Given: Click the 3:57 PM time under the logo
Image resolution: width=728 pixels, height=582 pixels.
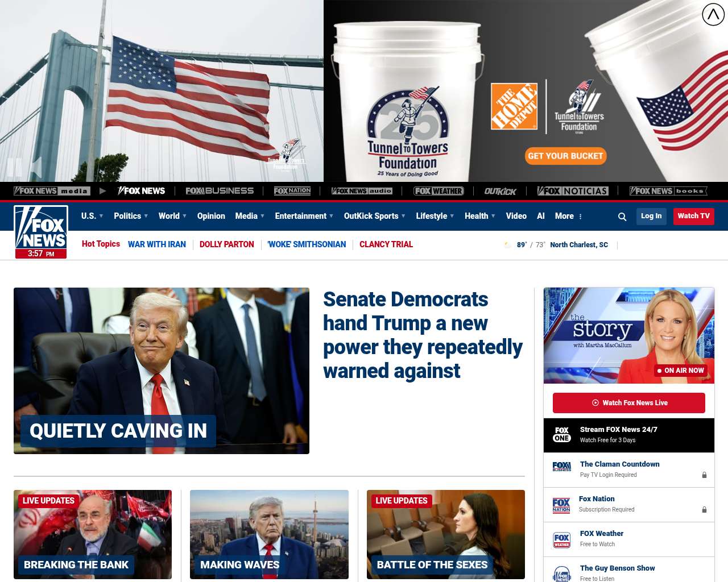Looking at the screenshot, I should click(41, 253).
